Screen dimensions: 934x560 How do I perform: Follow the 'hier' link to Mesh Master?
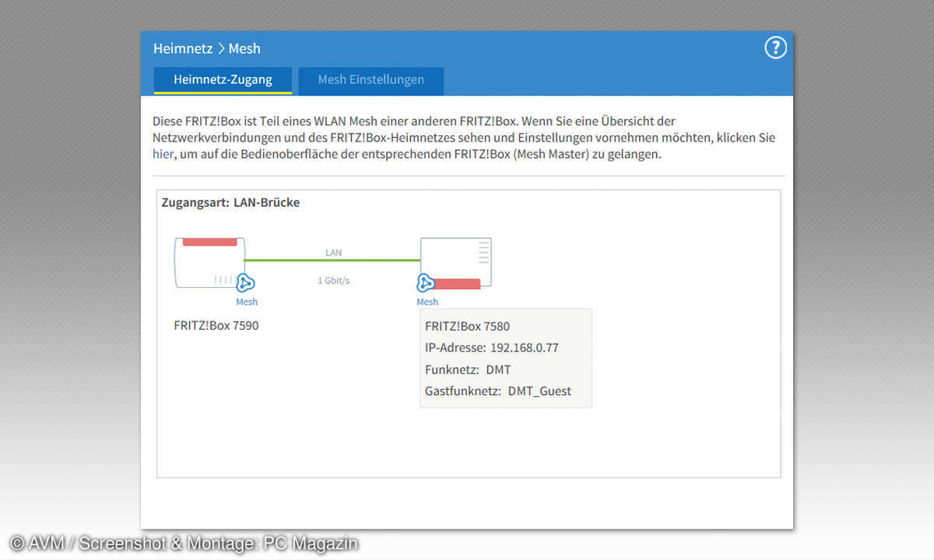[163, 154]
